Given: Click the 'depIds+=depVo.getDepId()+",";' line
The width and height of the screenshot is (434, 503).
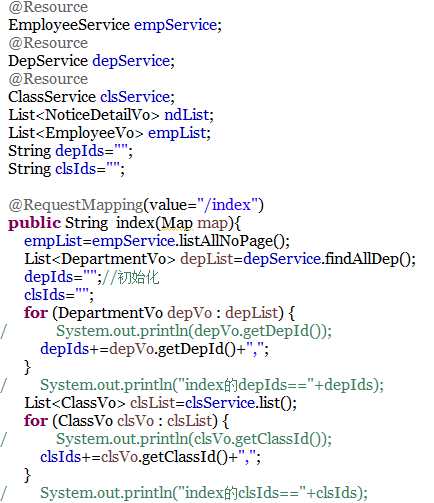Looking at the screenshot, I should [x=154, y=349].
